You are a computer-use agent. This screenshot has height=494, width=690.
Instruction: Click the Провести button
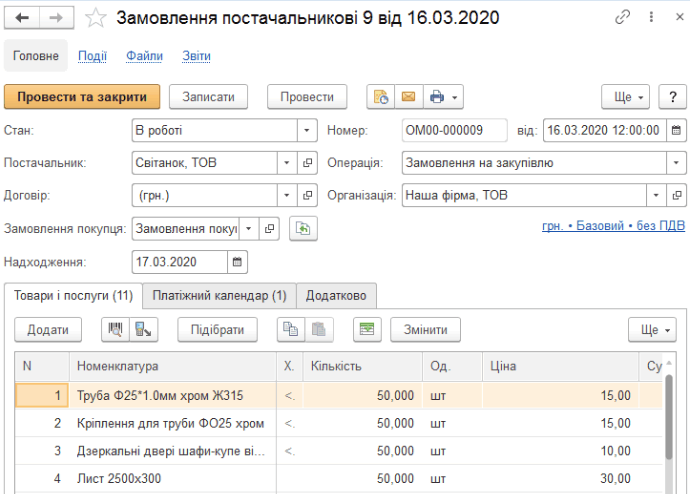pos(307,97)
